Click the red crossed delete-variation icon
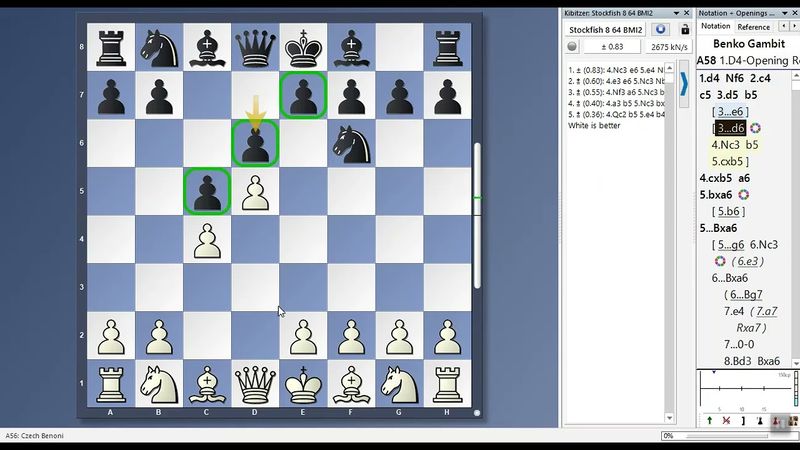The image size is (800, 450). point(726,422)
